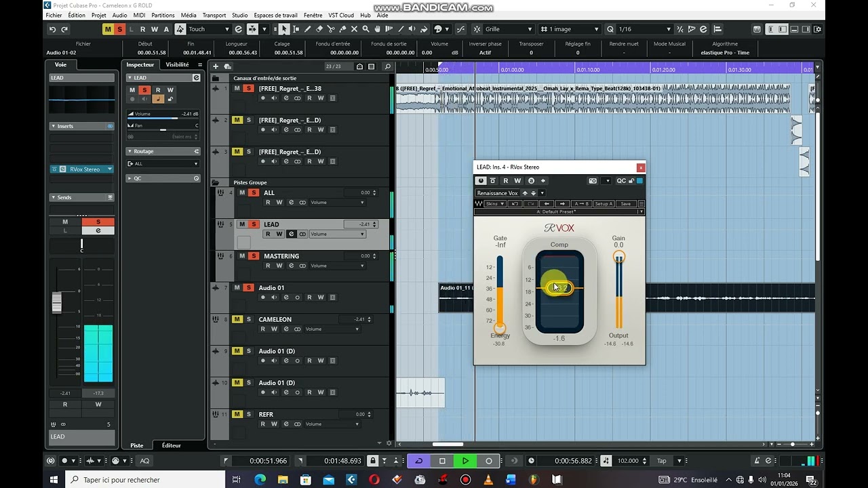
Task: Open the Windows Start menu
Action: (x=54, y=480)
